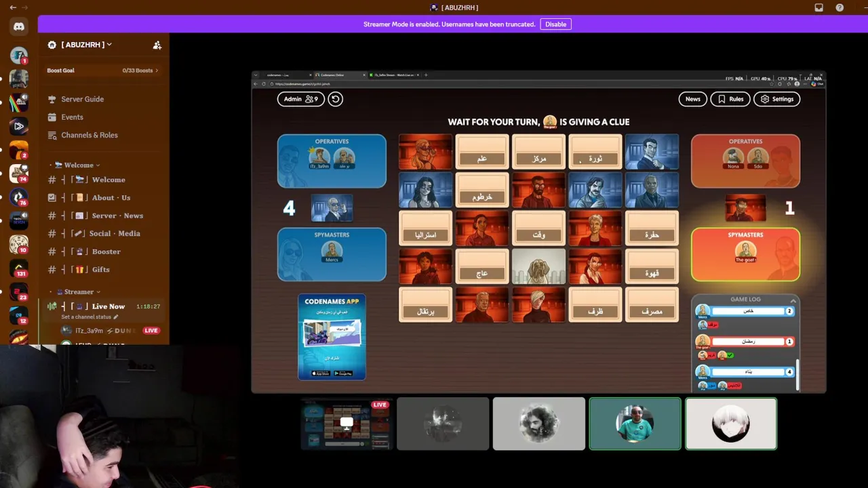Open the server icon with badge 131

(19, 268)
